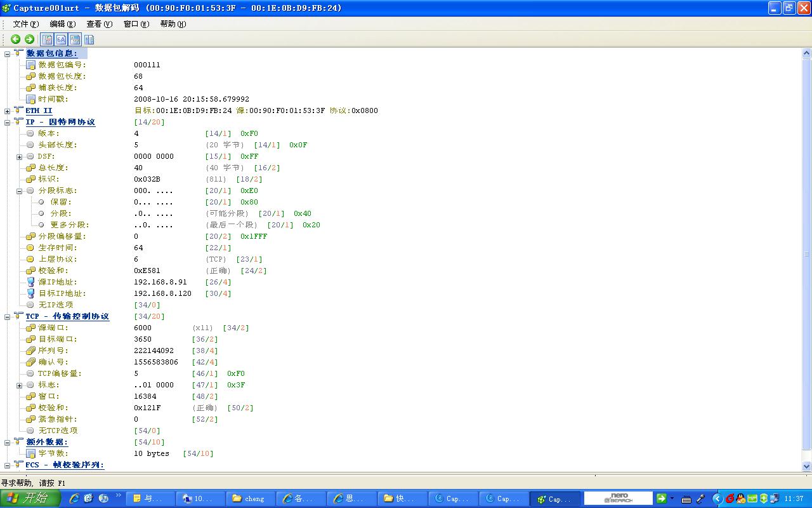Click the green back navigation arrow
The width and height of the screenshot is (812, 508).
coord(15,39)
